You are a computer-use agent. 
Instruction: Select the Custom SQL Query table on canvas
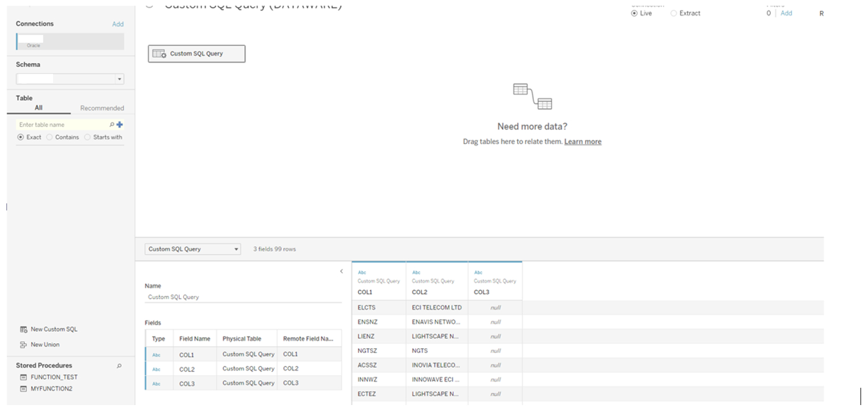click(x=197, y=54)
